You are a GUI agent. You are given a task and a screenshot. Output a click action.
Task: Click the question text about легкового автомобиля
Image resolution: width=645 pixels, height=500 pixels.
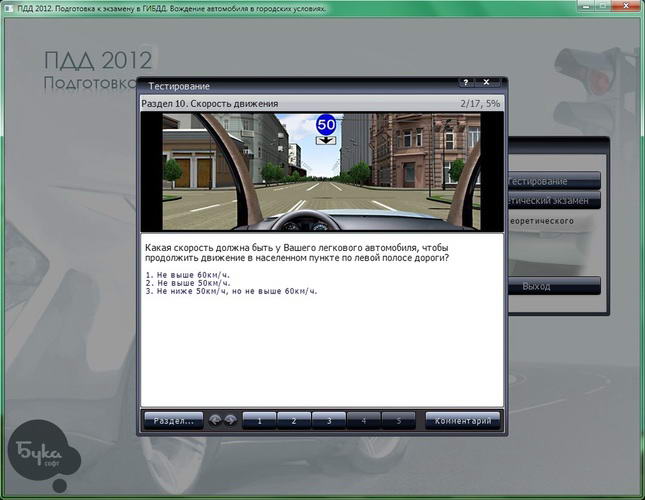tap(297, 253)
